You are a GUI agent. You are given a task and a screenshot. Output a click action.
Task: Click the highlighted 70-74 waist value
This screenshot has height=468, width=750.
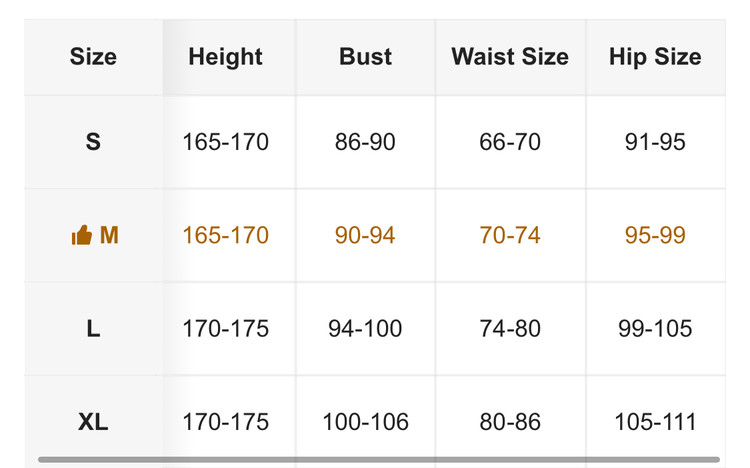tap(510, 236)
